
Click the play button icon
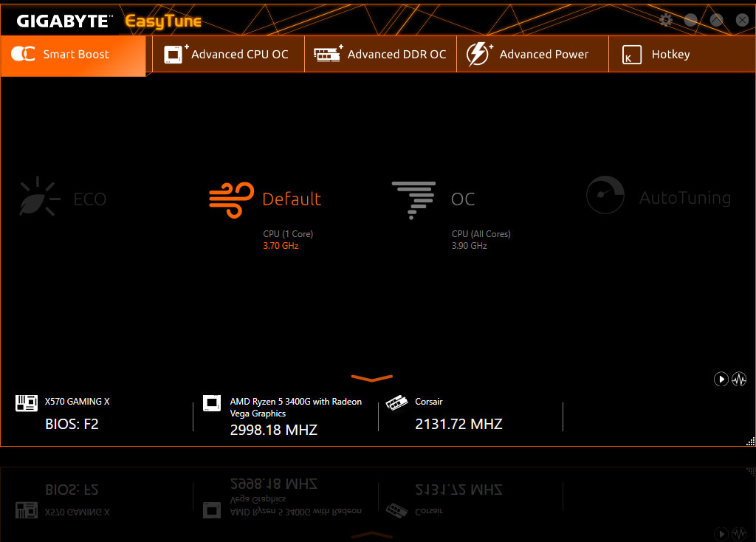pos(721,380)
